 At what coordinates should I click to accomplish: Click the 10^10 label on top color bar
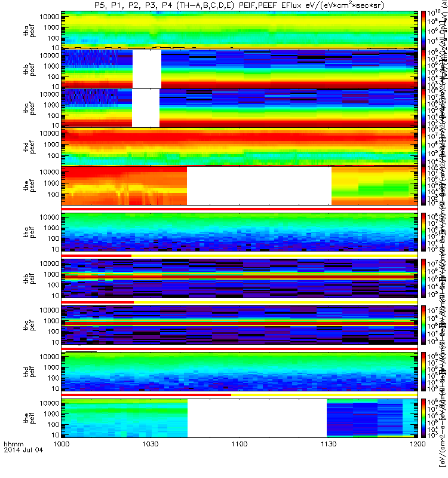434,13
